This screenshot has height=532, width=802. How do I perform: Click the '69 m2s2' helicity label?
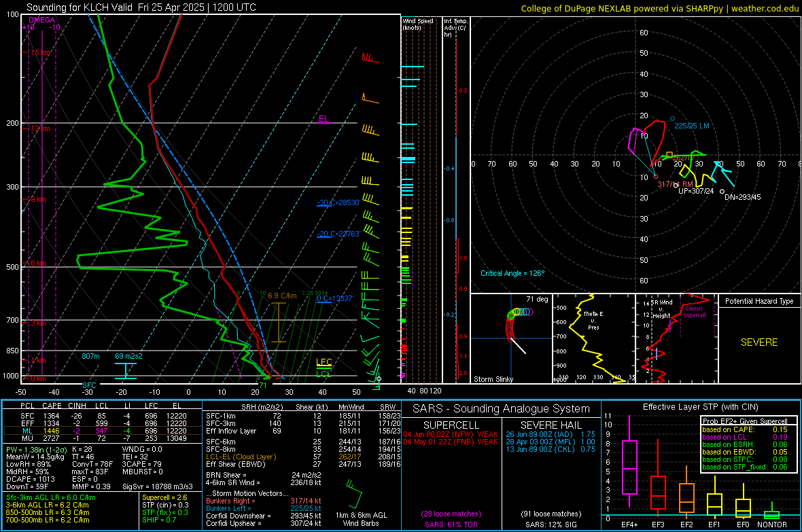(x=129, y=356)
